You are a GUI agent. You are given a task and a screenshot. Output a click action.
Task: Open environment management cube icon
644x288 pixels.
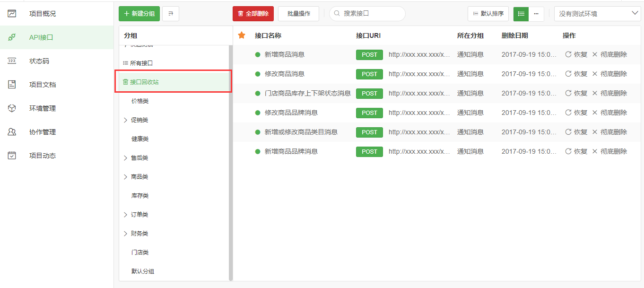(x=12, y=108)
